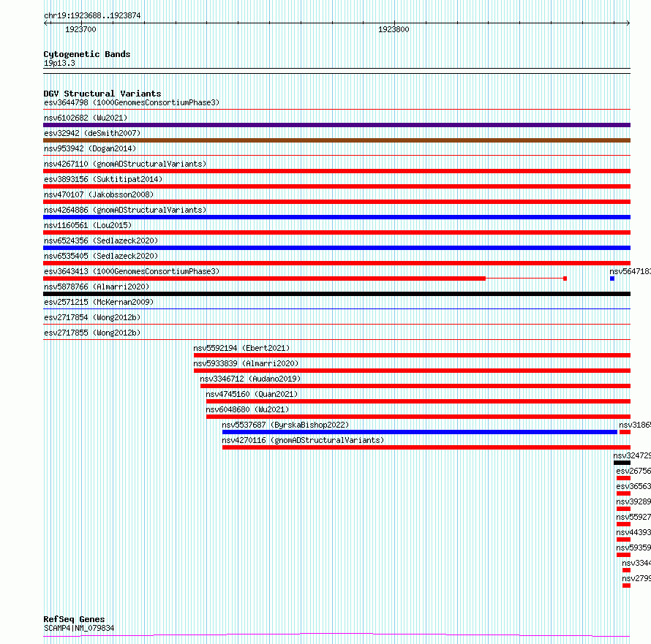The width and height of the screenshot is (651, 644).
Task: Open variant nsv6535405 (Sedlazeck2020) label
Action: [101, 256]
